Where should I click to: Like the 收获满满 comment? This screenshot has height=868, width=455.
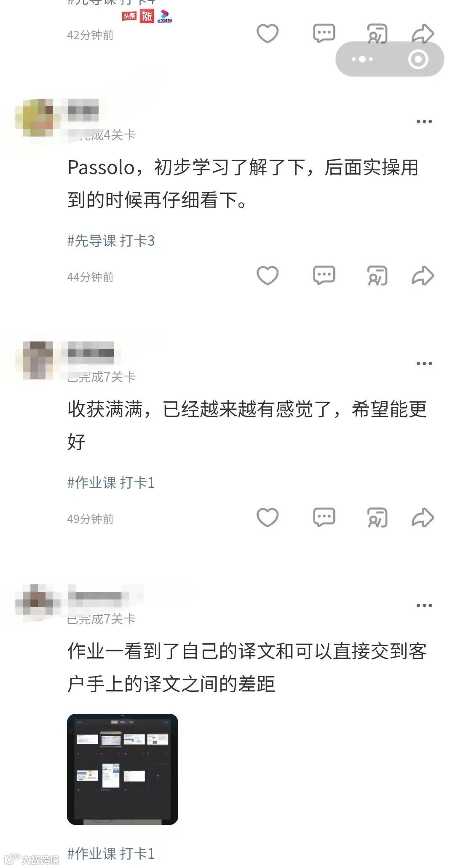tap(268, 518)
